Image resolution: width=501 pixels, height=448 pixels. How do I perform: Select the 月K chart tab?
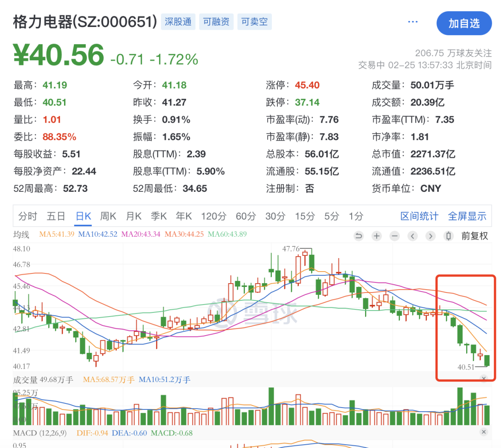coord(134,216)
